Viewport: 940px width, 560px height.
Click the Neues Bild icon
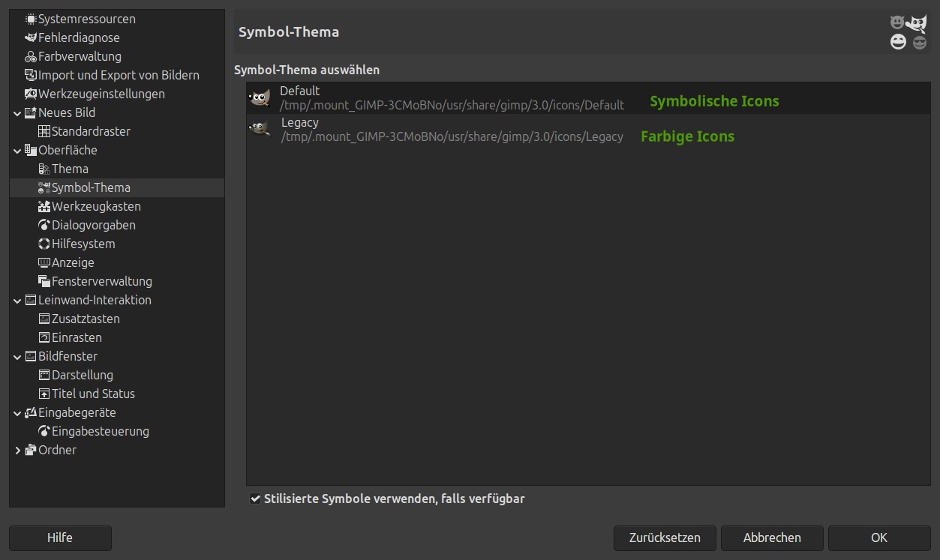(x=31, y=112)
